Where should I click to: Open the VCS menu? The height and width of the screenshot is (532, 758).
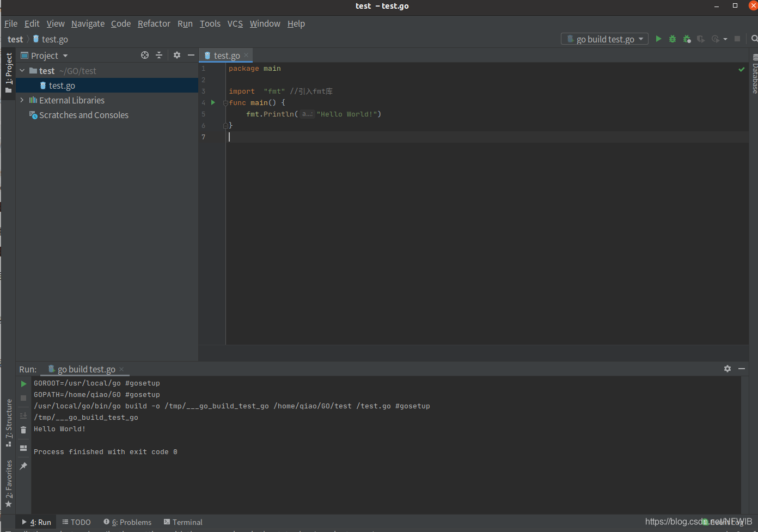[x=235, y=23]
